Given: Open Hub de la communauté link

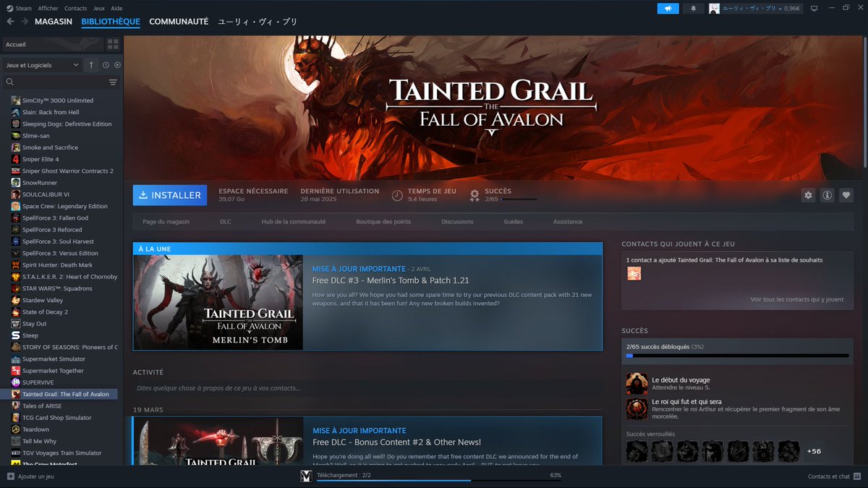Looking at the screenshot, I should [294, 222].
